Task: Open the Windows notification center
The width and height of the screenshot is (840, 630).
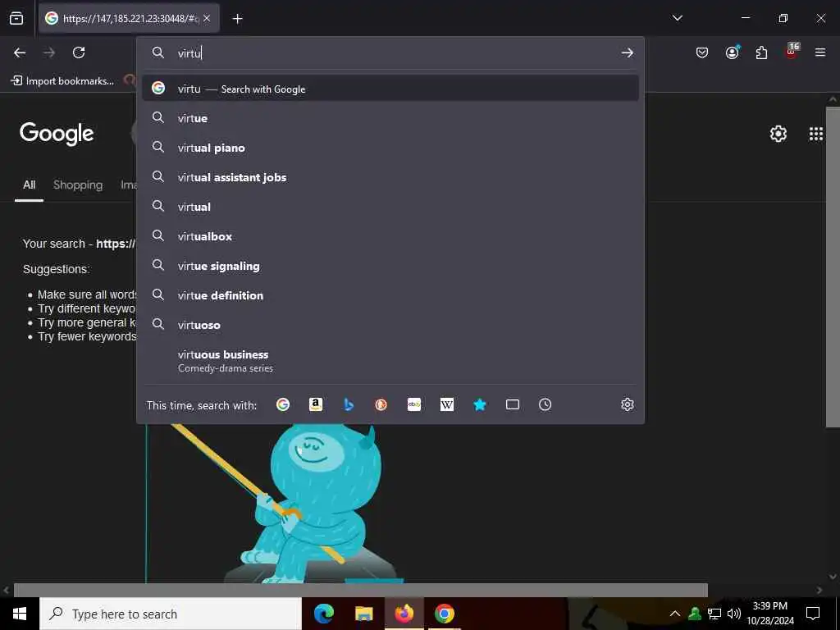Action: [813, 614]
